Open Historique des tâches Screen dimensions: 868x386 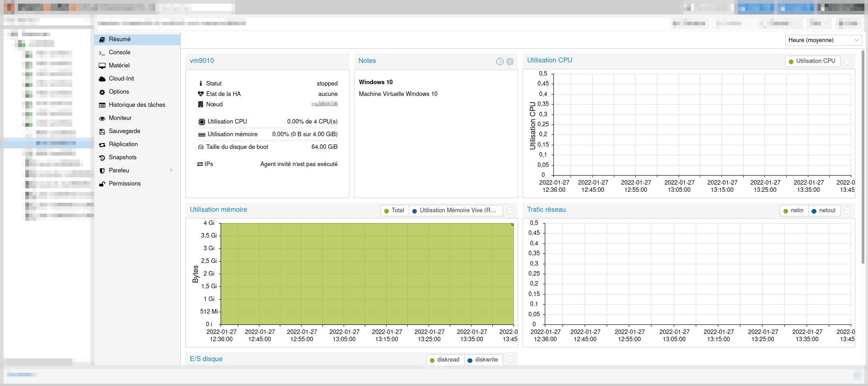137,105
